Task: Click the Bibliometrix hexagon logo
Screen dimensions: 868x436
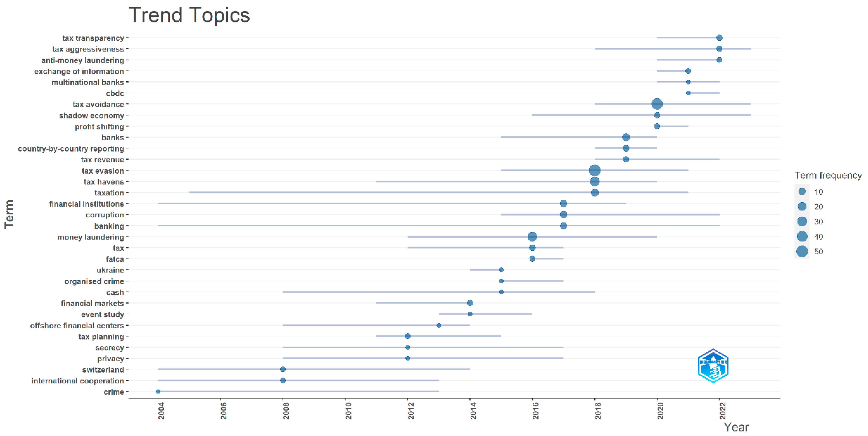Action: [713, 366]
